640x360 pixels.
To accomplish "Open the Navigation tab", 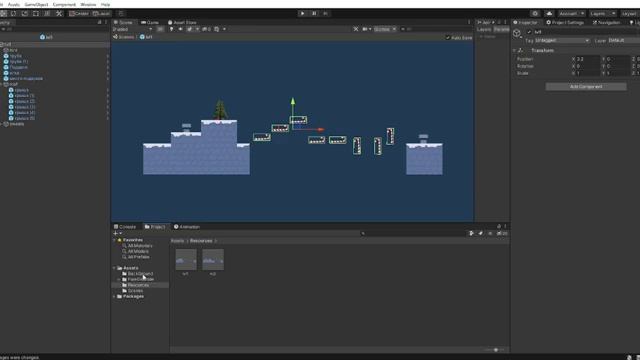I will pos(606,22).
